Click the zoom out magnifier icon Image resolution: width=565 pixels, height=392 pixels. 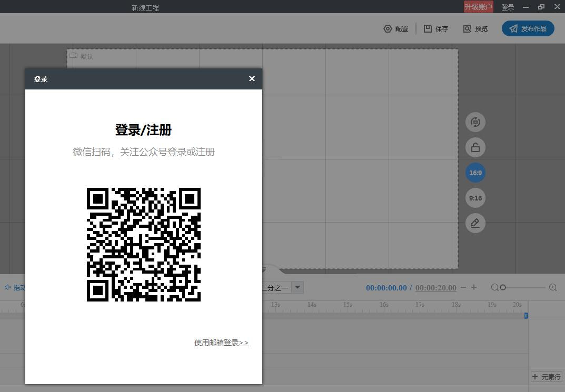click(x=495, y=287)
